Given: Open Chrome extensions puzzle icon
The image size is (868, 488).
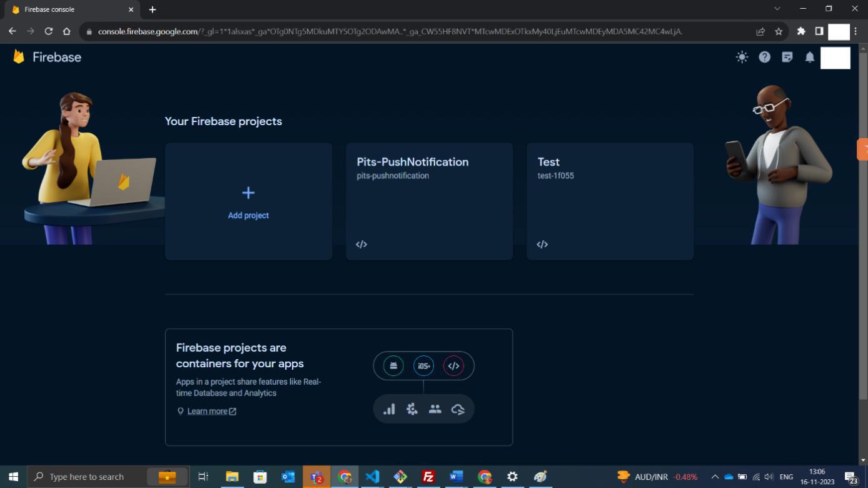Looking at the screenshot, I should coord(801,31).
